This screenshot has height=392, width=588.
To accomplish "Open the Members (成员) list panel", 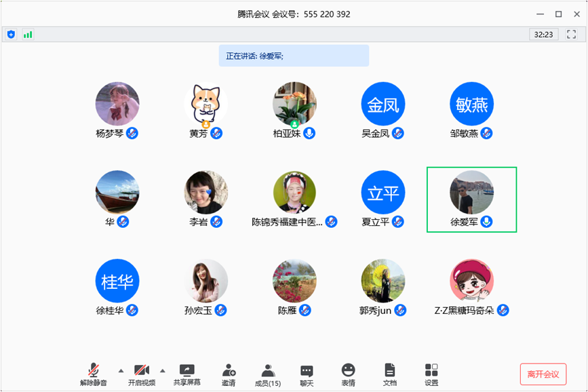I will pos(268,370).
